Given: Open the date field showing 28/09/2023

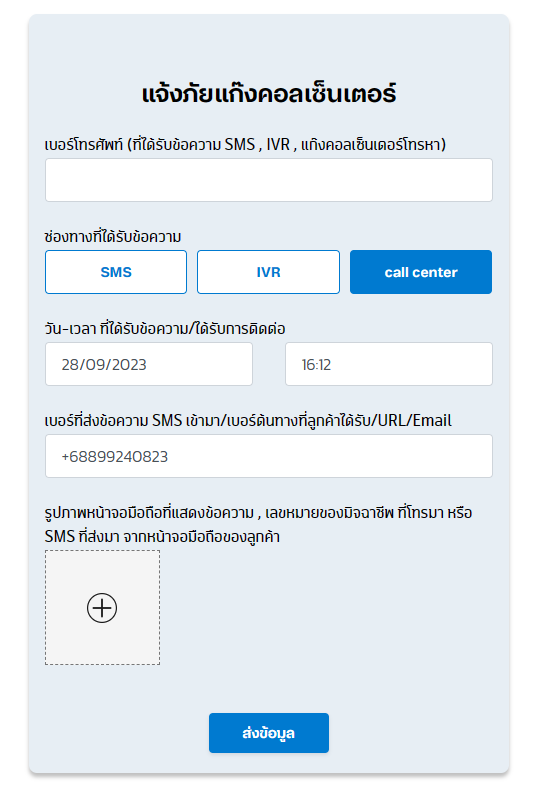Looking at the screenshot, I should (x=149, y=364).
